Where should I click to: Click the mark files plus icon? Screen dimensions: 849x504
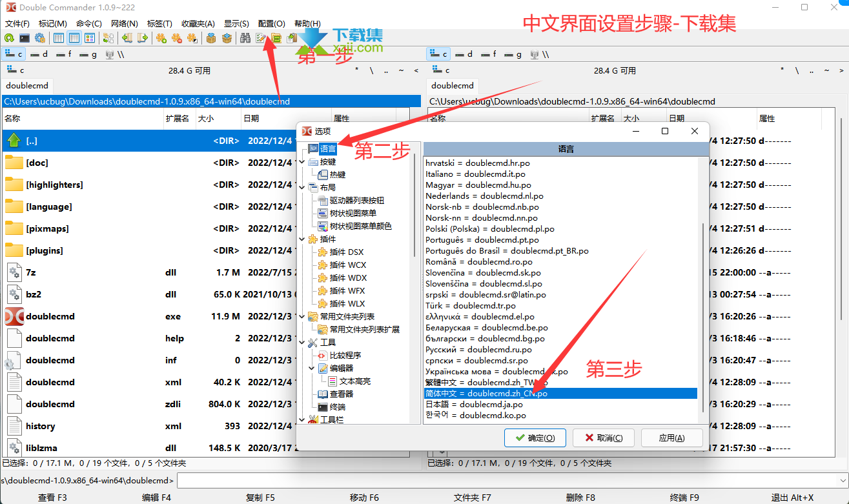pos(161,38)
